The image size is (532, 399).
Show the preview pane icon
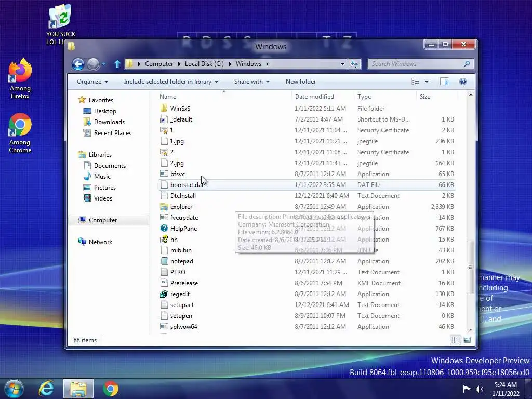point(444,82)
